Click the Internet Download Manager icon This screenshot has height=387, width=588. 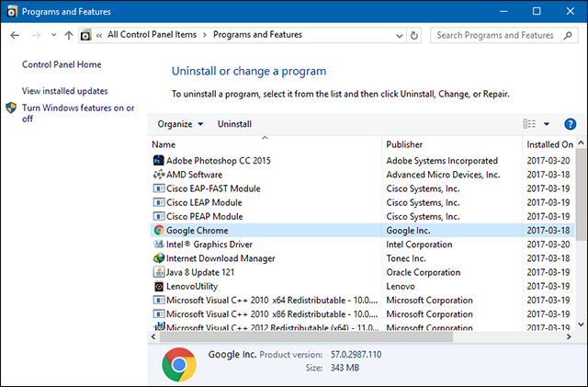coord(159,258)
